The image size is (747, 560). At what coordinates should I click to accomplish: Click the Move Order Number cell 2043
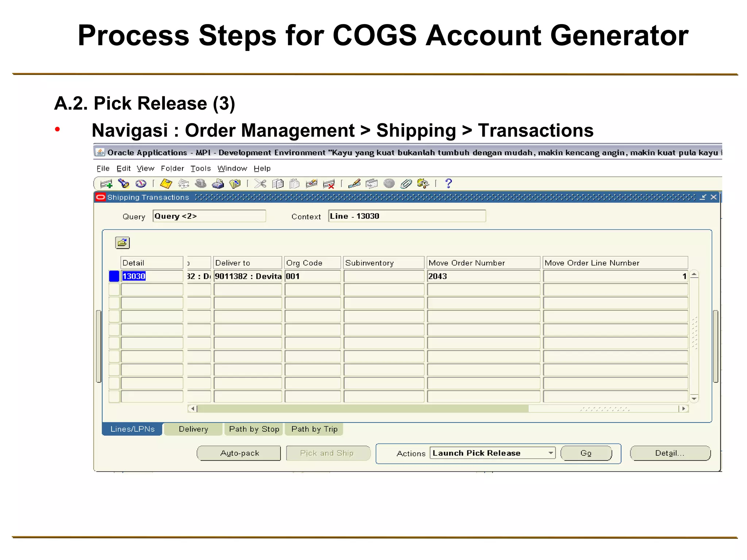pyautogui.click(x=483, y=276)
